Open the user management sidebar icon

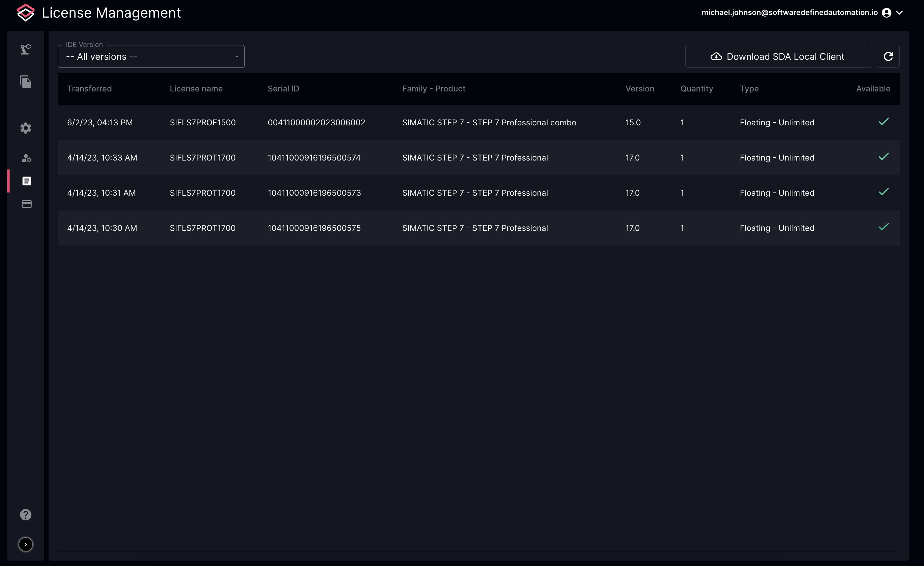(26, 158)
